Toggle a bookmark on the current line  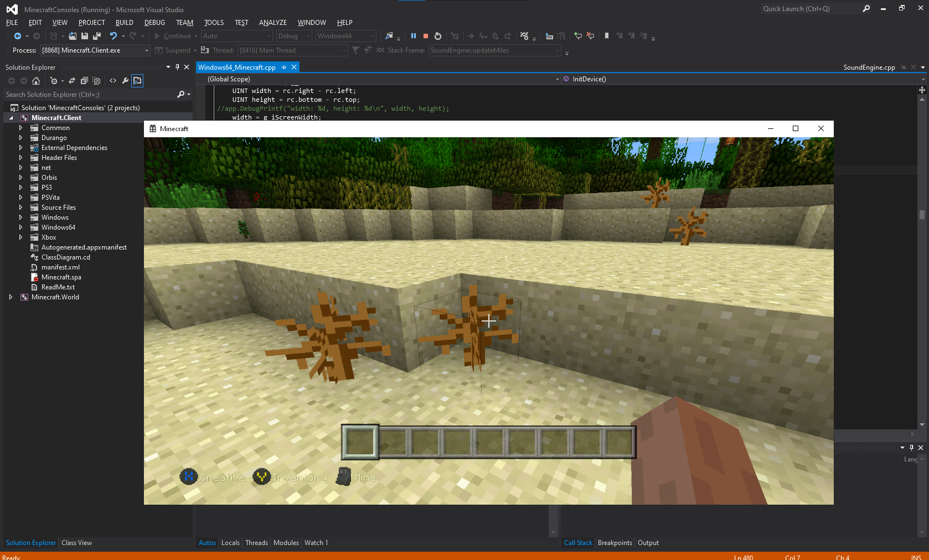pyautogui.click(x=607, y=36)
